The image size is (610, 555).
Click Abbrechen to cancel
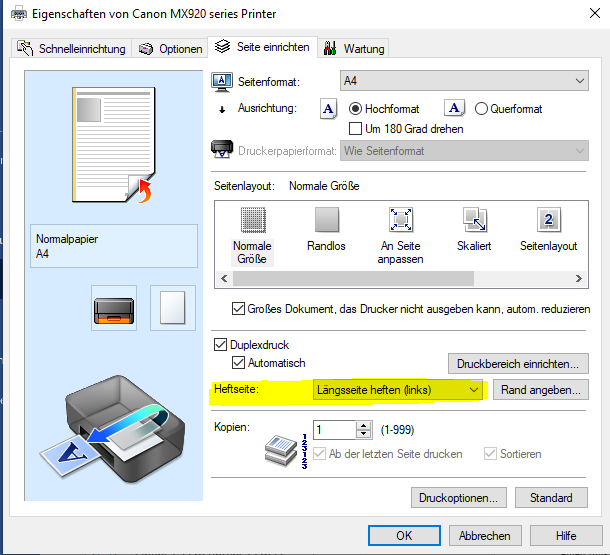(485, 536)
